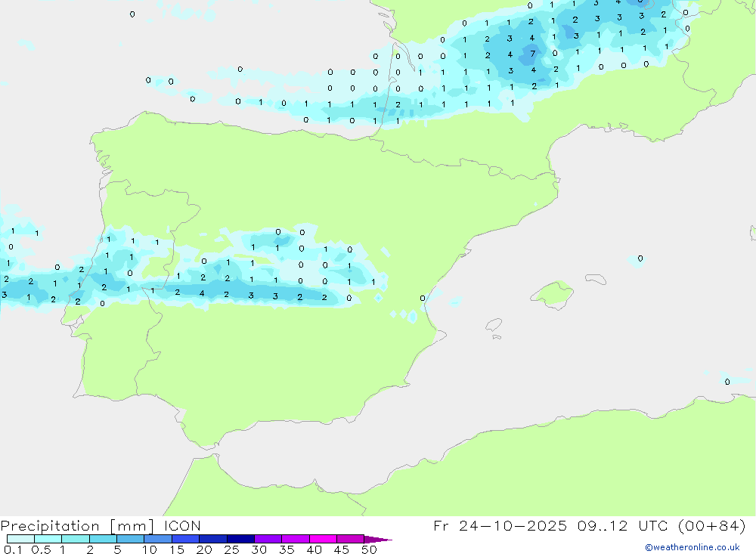Click the 'ICON' model name label
The height and width of the screenshot is (554, 756).
182,525
